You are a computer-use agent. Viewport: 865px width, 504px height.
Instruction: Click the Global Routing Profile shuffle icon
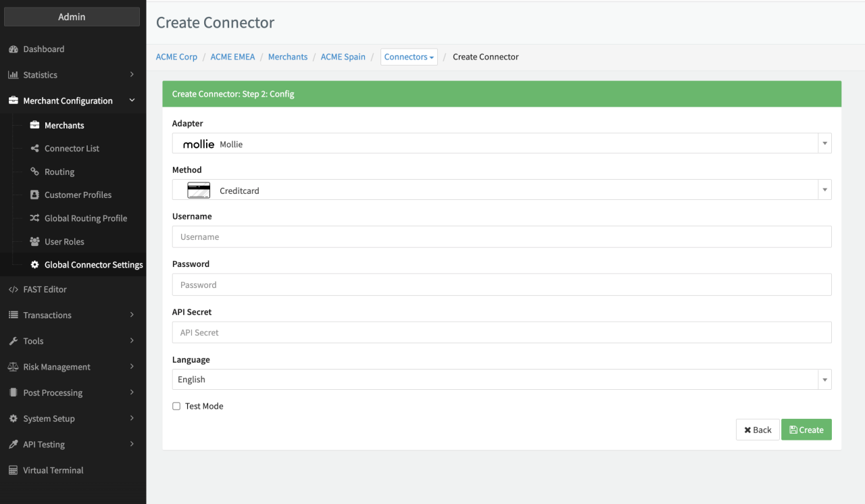pyautogui.click(x=35, y=218)
